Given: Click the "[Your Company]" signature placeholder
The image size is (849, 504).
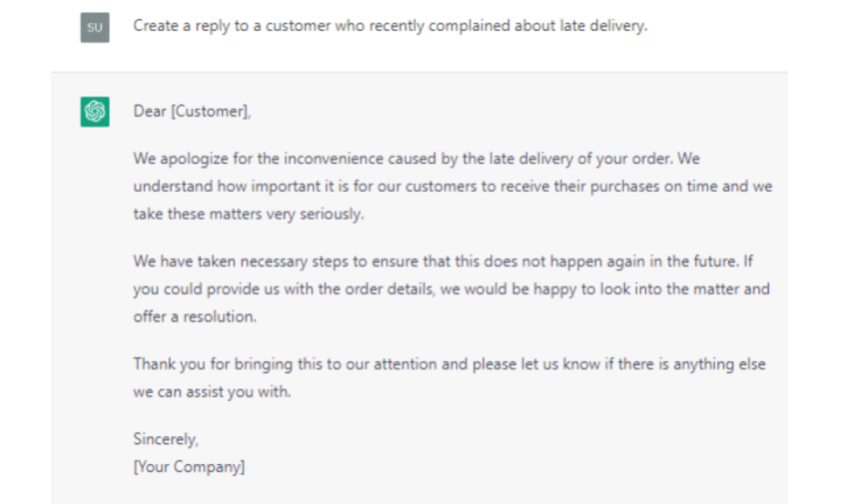Looking at the screenshot, I should coord(189,466).
